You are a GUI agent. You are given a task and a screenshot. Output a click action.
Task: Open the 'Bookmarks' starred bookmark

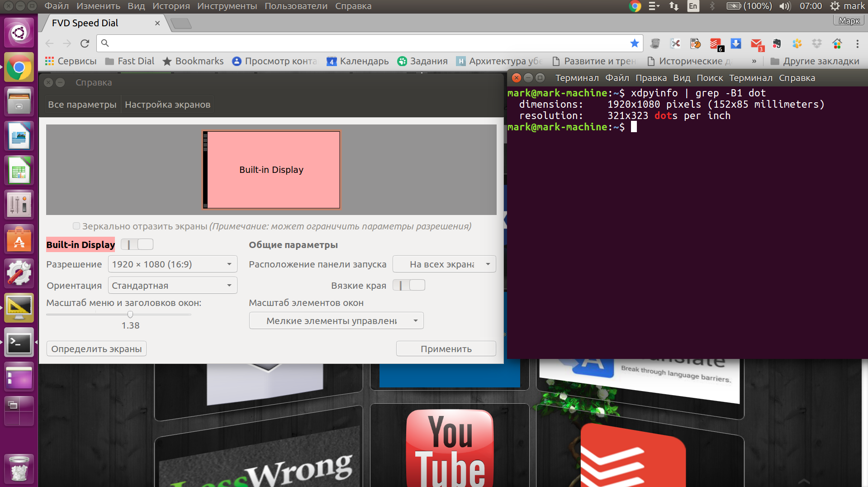[193, 61]
